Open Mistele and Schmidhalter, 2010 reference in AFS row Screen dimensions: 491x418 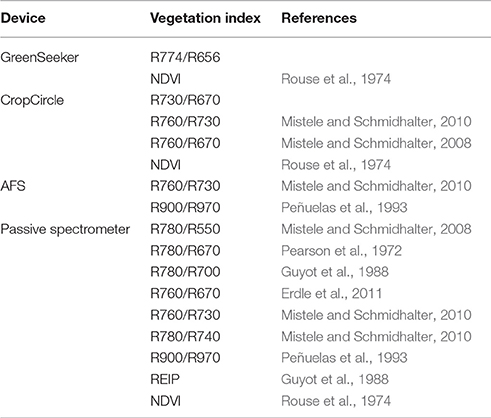(376, 186)
